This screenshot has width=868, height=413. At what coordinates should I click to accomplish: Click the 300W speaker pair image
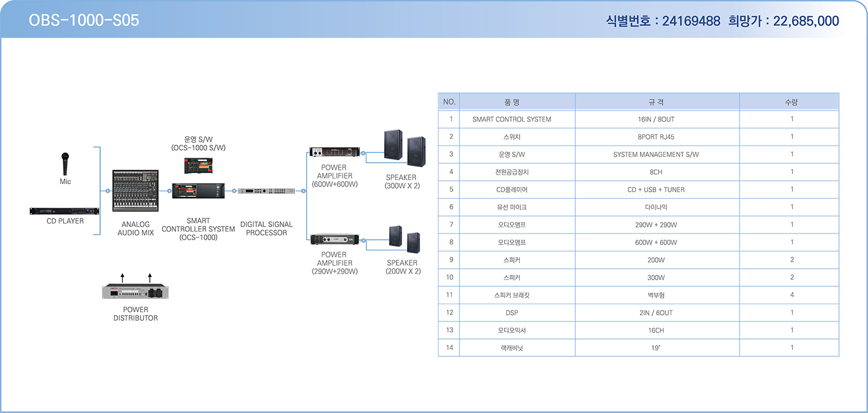pos(404,148)
